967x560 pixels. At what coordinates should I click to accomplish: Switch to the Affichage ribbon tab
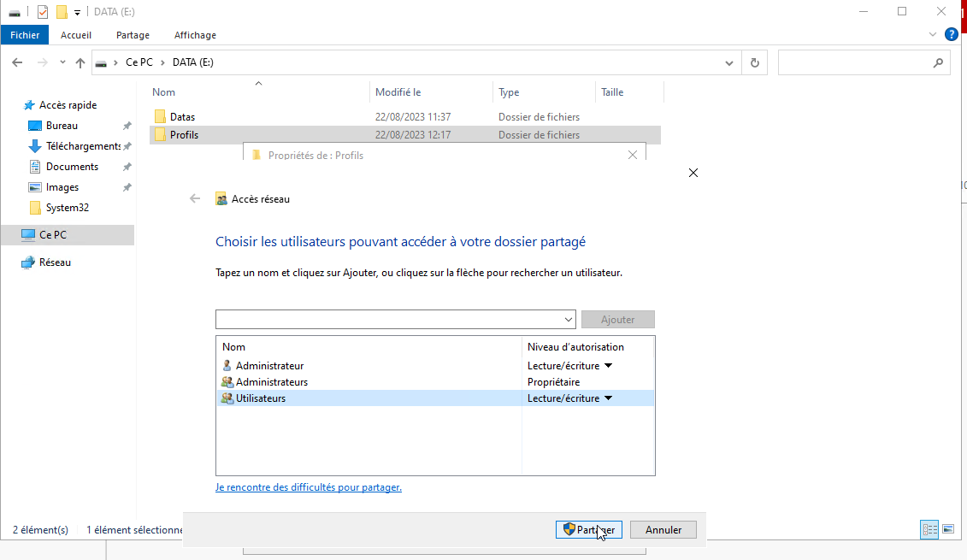click(x=195, y=35)
